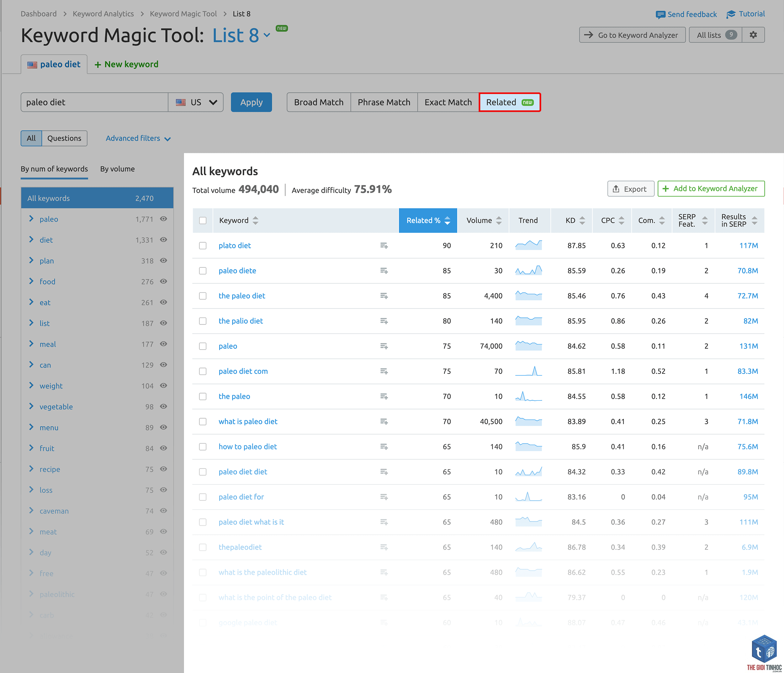Expand the 'paleo' group chevron

31,219
